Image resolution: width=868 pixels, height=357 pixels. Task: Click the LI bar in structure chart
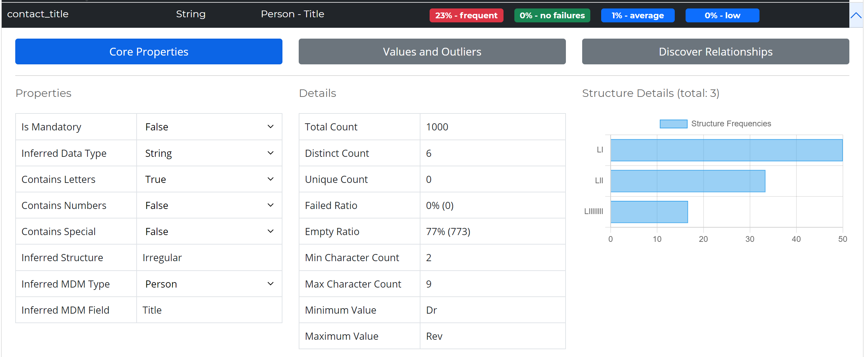[x=726, y=150]
